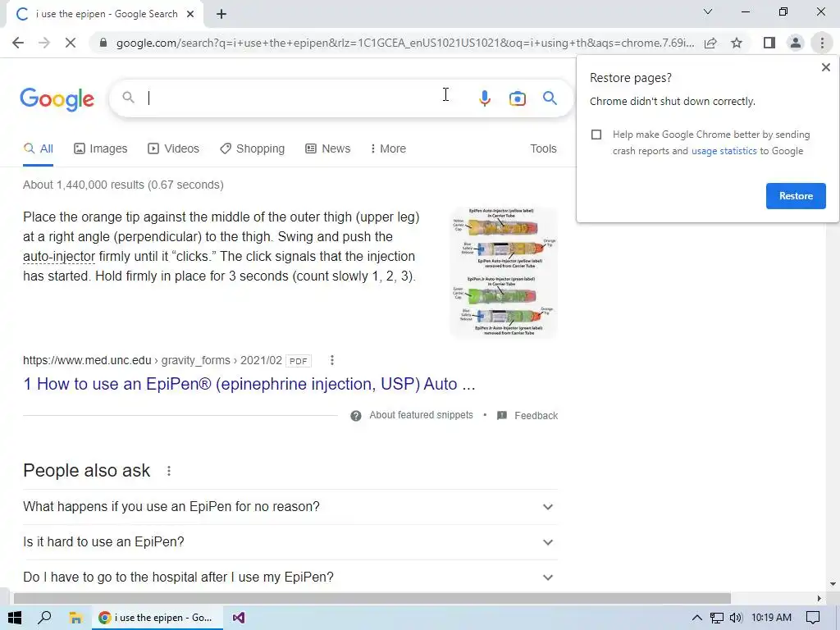Screen dimensions: 840x630
Task: Click the horizontal scrollbar right arrow
Action: [x=819, y=598]
